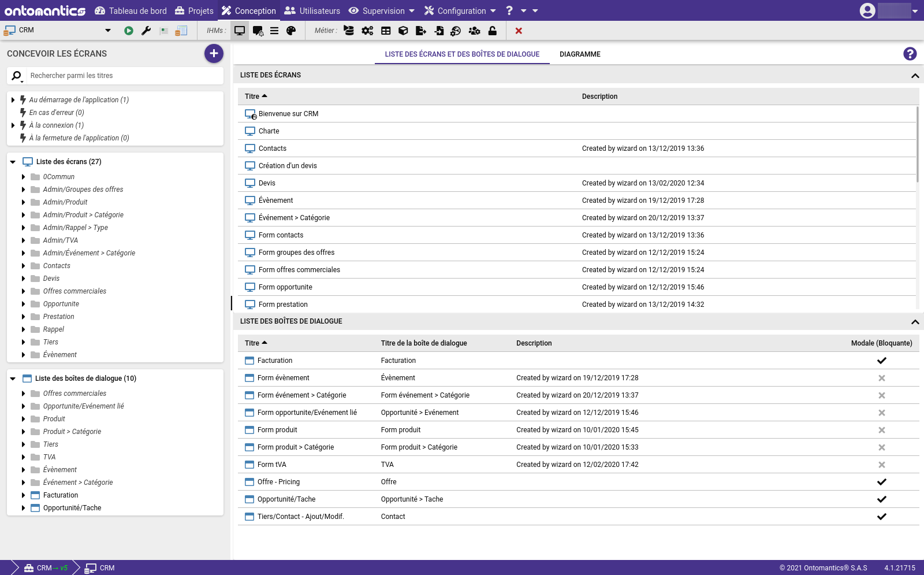This screenshot has height=575, width=924.
Task: Open the menus hamburger IHM icon
Action: (x=274, y=31)
